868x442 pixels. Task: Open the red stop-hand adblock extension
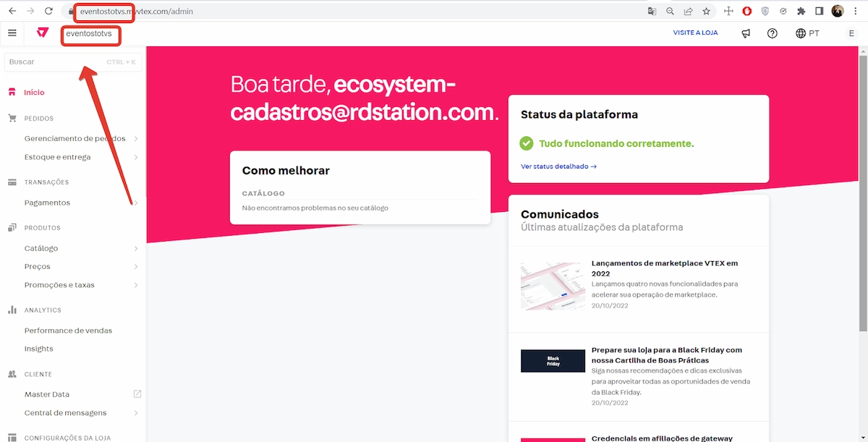tap(747, 11)
